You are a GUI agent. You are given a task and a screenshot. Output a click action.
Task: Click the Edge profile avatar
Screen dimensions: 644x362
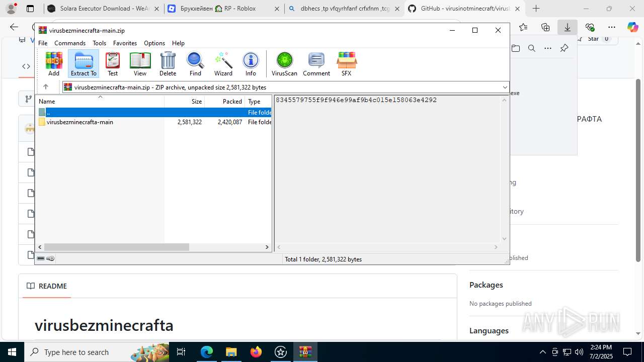11,9
